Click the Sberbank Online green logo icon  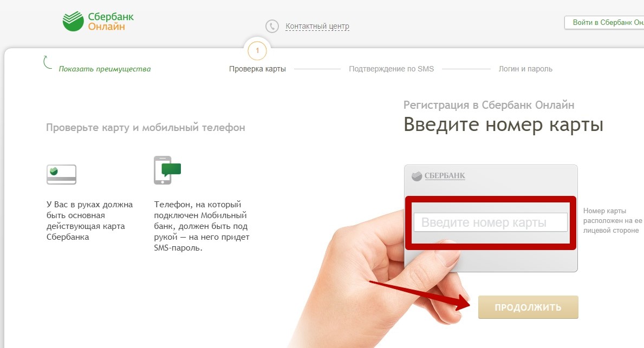73,21
